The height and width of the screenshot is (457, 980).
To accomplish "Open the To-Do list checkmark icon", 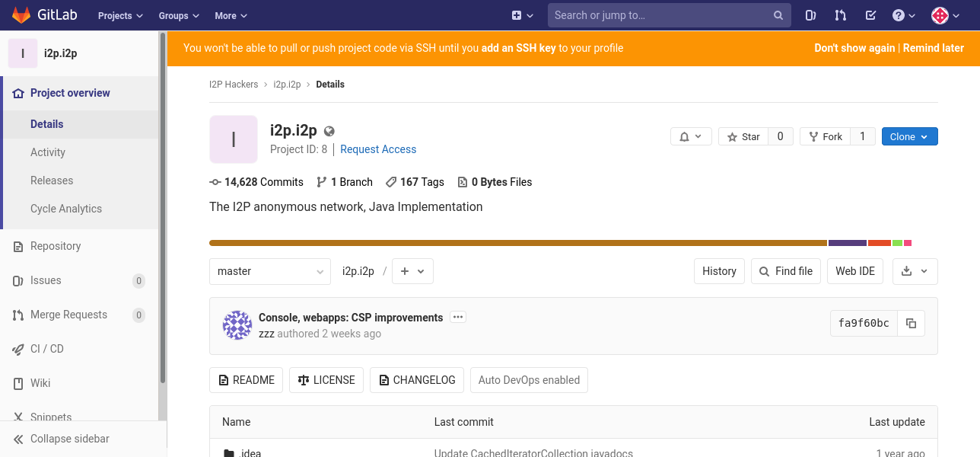I will click(870, 15).
